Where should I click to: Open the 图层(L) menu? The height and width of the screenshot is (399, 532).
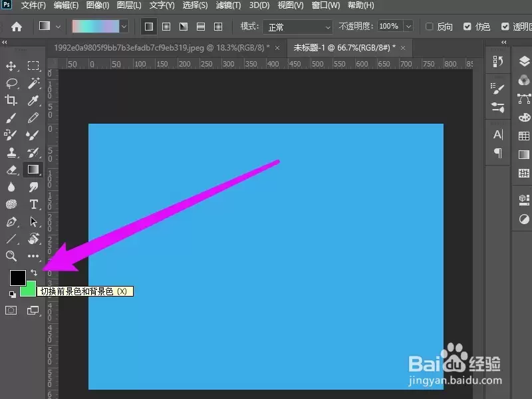(x=129, y=5)
